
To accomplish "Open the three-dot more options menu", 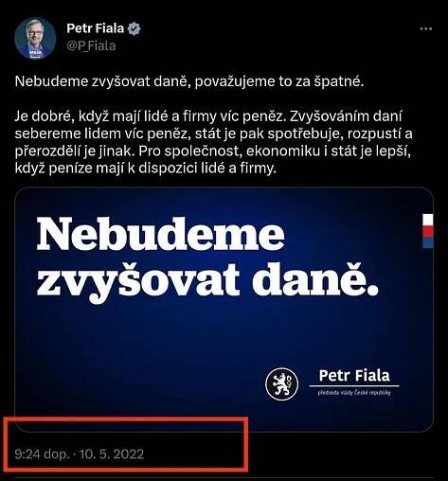I will click(425, 29).
